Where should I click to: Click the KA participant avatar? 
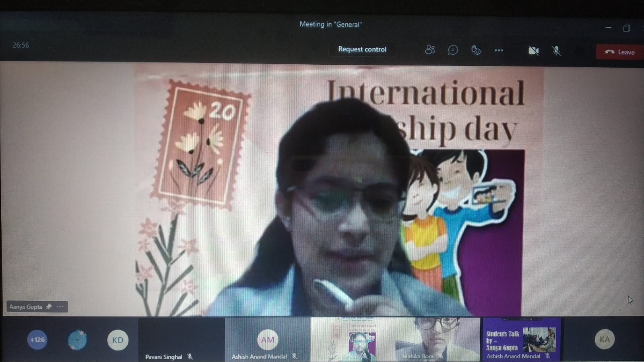click(604, 339)
